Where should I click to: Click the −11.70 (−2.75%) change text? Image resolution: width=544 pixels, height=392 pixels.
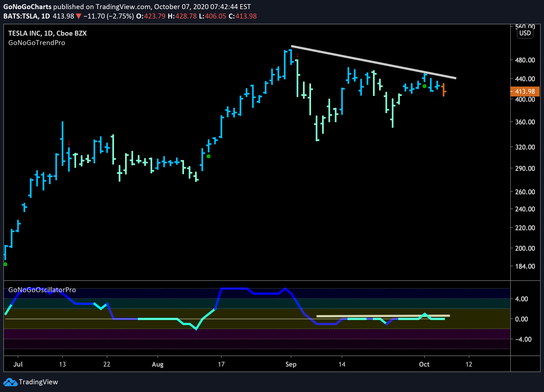[109, 16]
